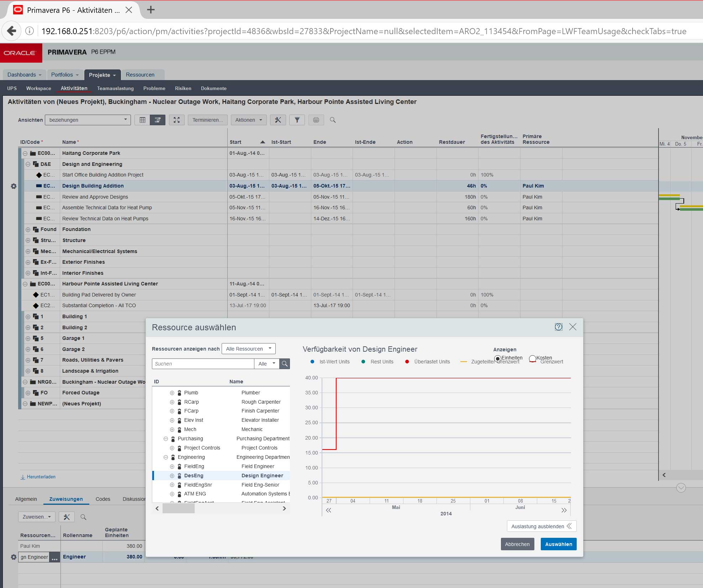Show site information icon in address bar
This screenshot has height=588, width=703.
point(30,31)
